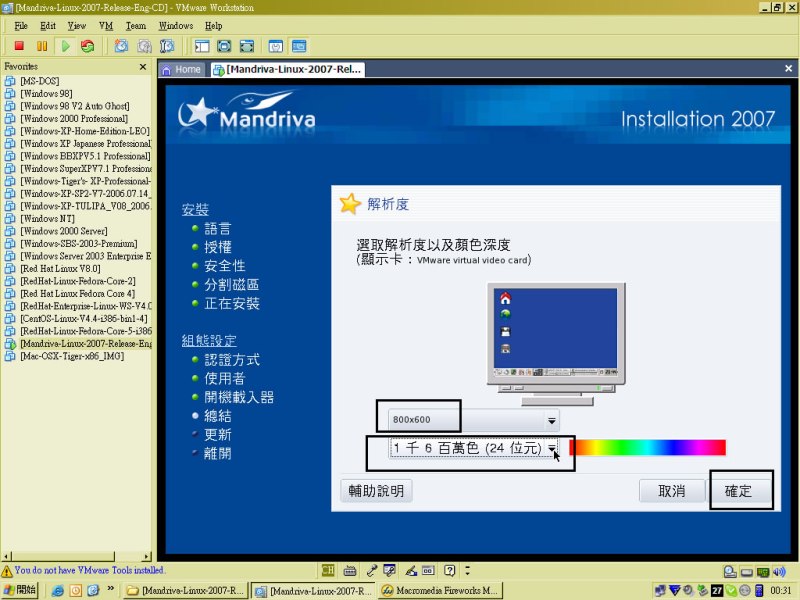Switch to the Home tab
The width and height of the screenshot is (800, 600).
click(x=182, y=69)
